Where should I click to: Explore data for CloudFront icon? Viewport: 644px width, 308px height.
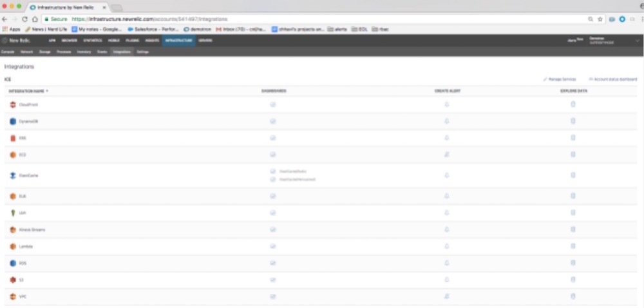point(573,104)
